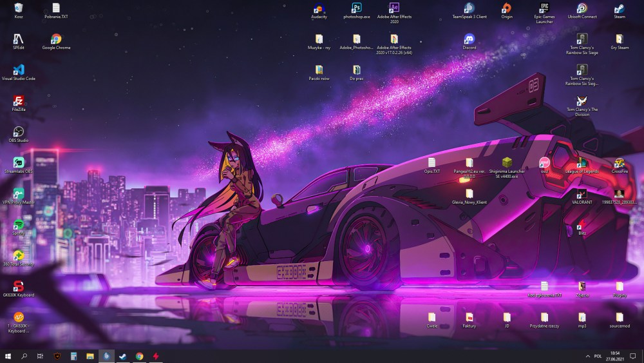Screen dimensions: 644x363
Task: Change POL input language indicator
Action: click(x=598, y=356)
